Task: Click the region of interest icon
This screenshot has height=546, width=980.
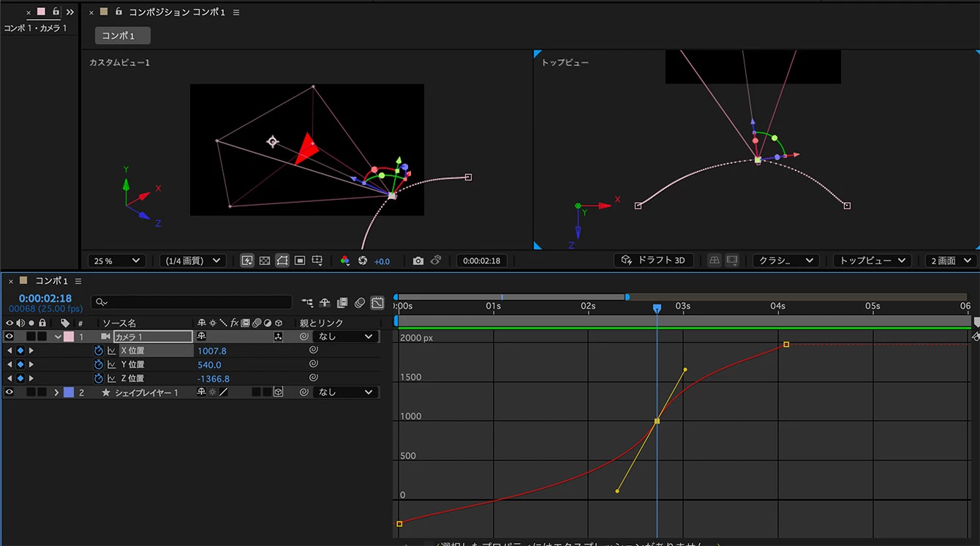Action: pyautogui.click(x=300, y=261)
